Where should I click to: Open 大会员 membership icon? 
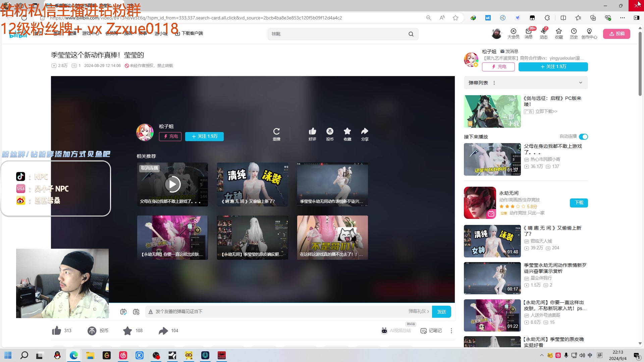coord(513,34)
